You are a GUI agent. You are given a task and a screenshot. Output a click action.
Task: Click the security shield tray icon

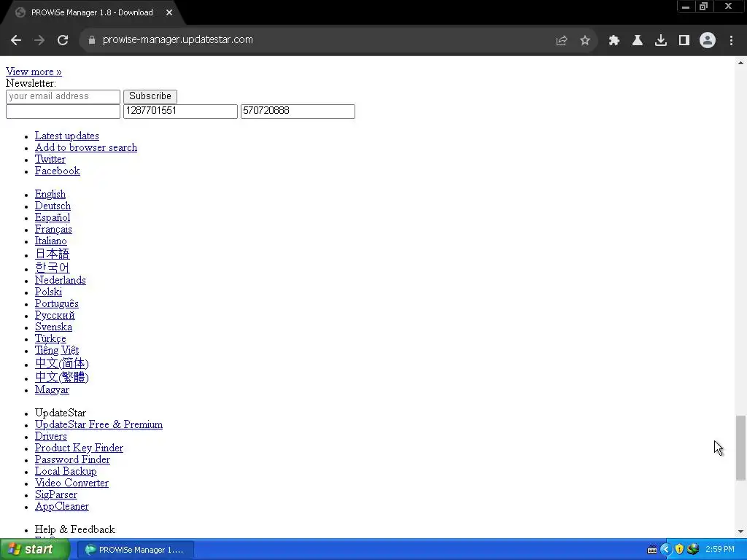[x=679, y=550]
